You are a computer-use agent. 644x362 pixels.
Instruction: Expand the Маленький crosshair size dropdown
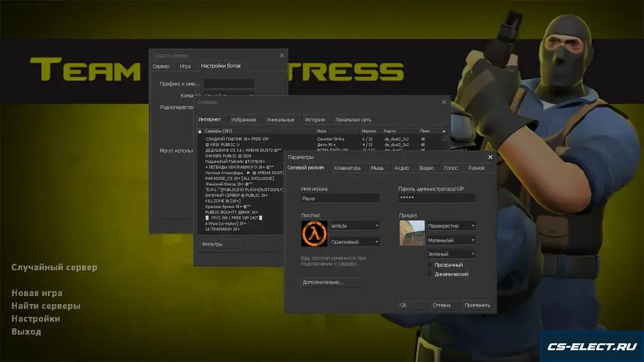click(x=451, y=240)
